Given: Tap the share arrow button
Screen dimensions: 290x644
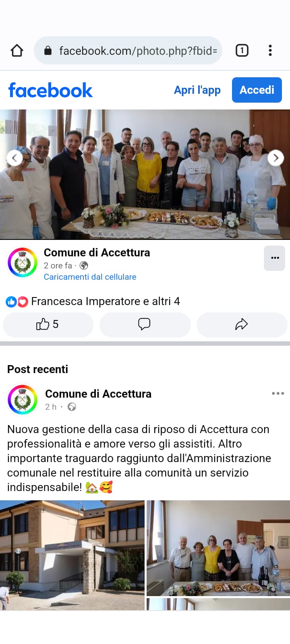Looking at the screenshot, I should pos(242,324).
